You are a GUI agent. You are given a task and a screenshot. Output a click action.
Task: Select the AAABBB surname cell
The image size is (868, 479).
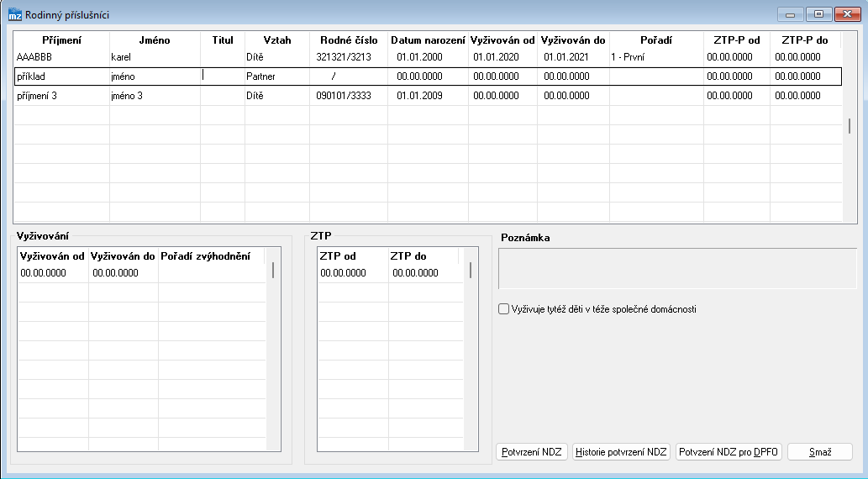tap(61, 57)
